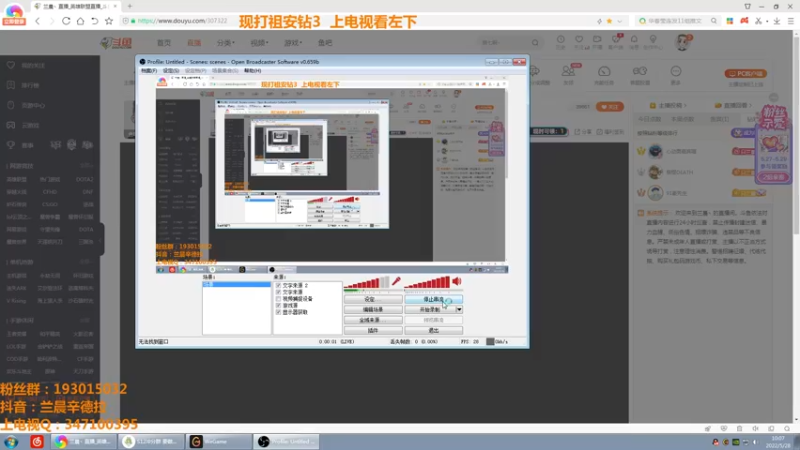Click the browser avatar logo
The height and width of the screenshot is (450, 800).
[14, 14]
